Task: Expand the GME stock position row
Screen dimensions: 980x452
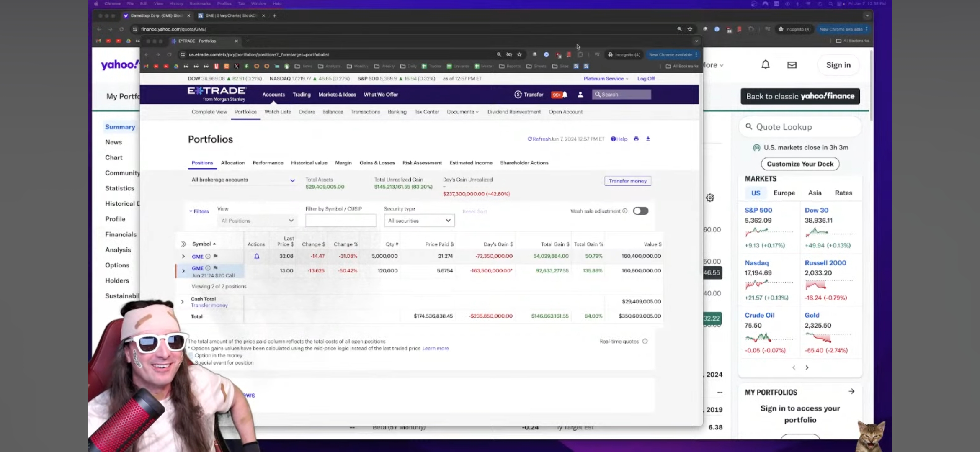Action: pyautogui.click(x=183, y=256)
